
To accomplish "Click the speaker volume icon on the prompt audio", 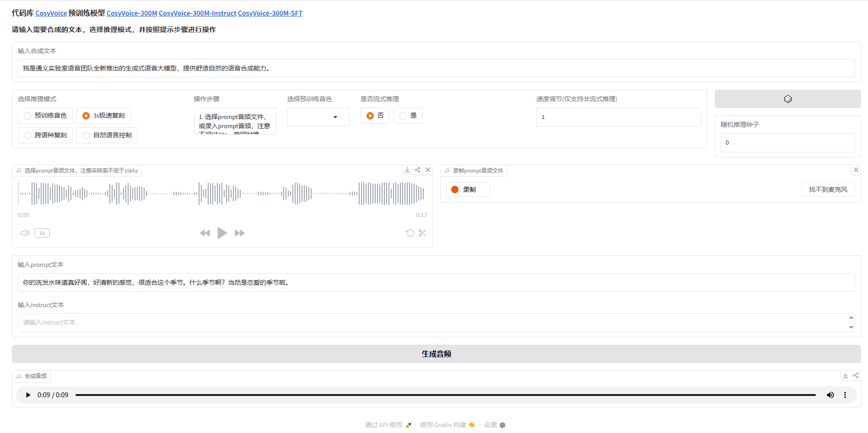I will (x=24, y=233).
